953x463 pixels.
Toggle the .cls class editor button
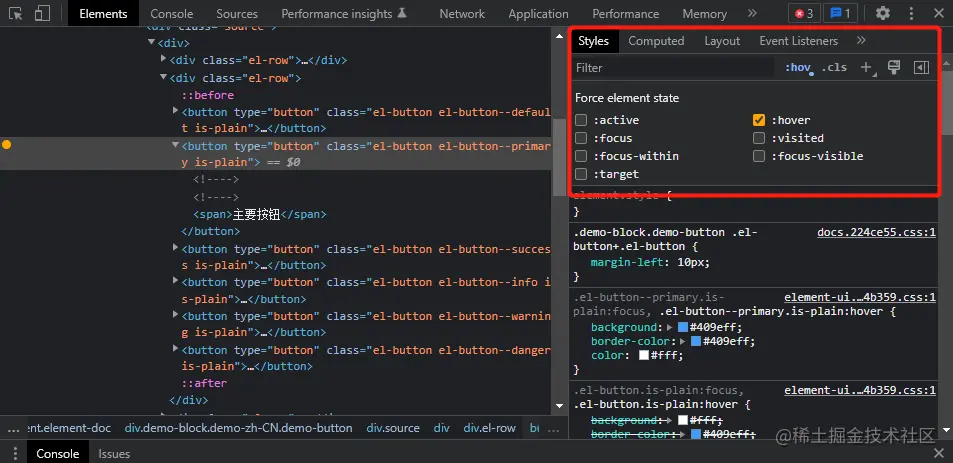(834, 67)
